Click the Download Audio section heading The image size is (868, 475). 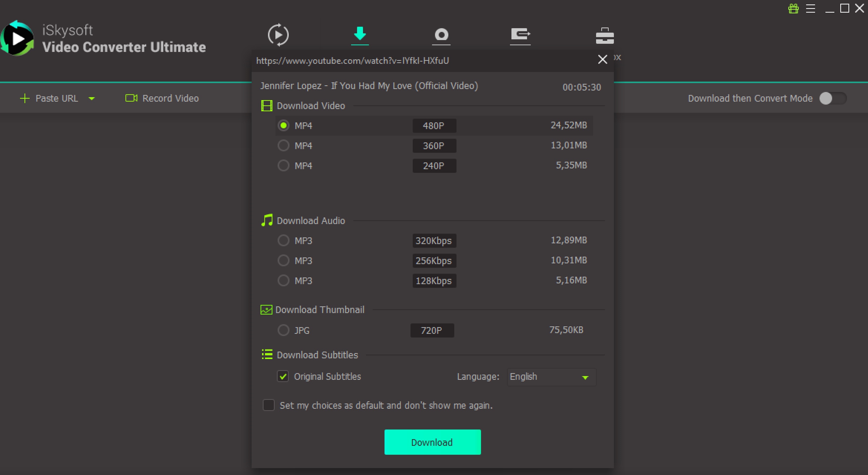tap(311, 221)
